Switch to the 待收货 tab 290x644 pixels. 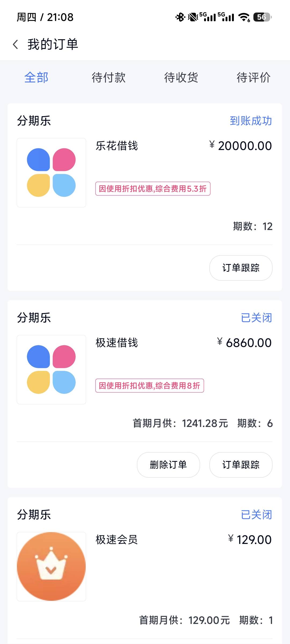pyautogui.click(x=181, y=78)
